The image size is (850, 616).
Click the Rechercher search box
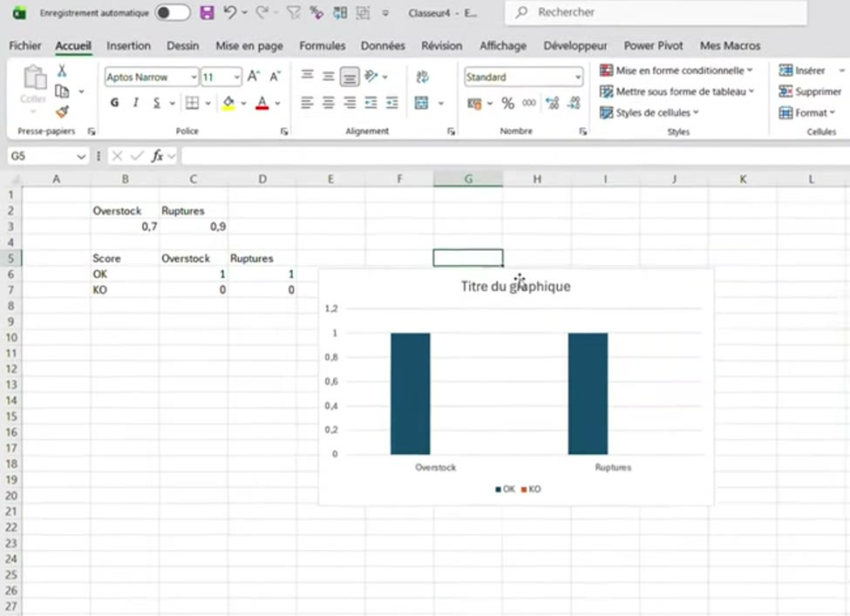656,12
